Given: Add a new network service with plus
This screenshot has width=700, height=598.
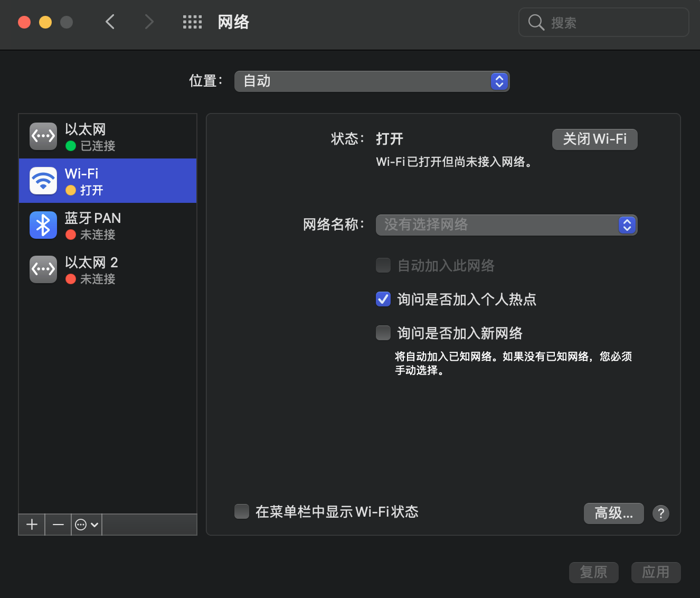Looking at the screenshot, I should point(32,525).
